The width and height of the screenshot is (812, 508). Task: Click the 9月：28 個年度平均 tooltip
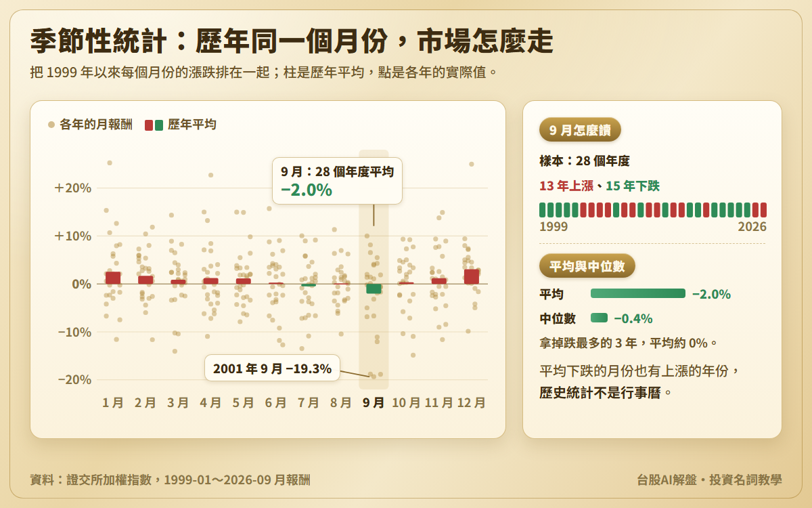pyautogui.click(x=337, y=181)
